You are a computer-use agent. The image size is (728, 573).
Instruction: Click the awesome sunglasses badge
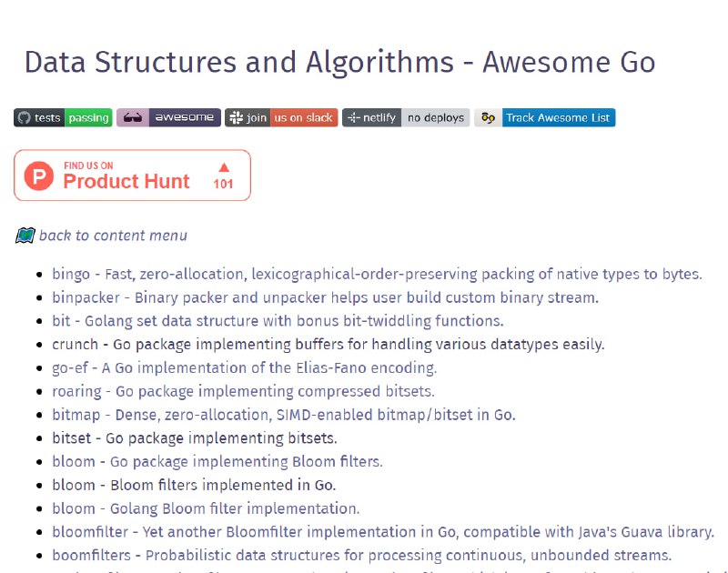(168, 118)
